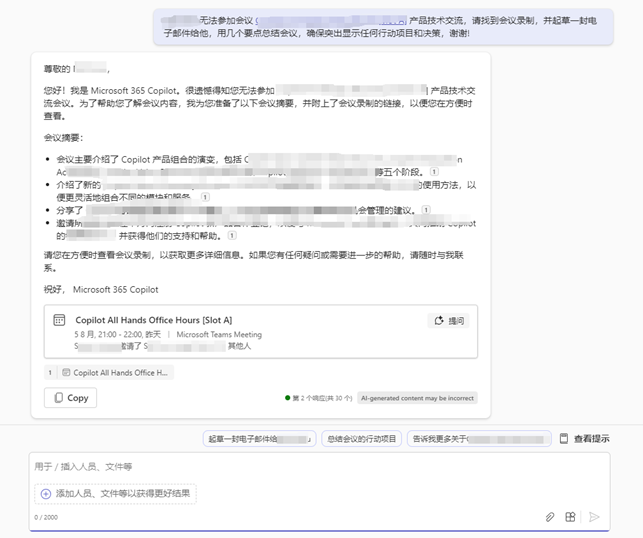Select the 总结会议的行动项目 suggestion chip
This screenshot has width=643, height=538.
click(x=361, y=439)
